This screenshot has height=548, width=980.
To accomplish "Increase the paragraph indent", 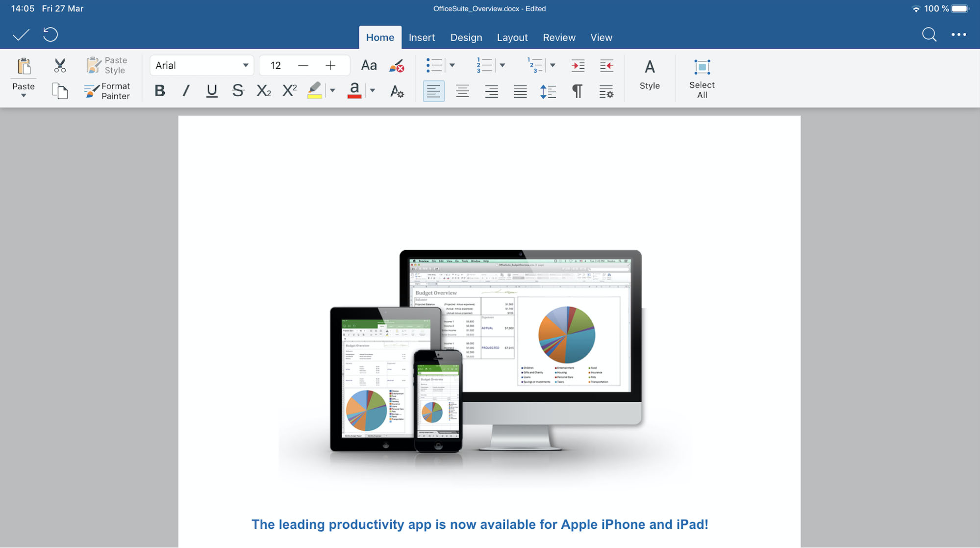I will (x=578, y=66).
